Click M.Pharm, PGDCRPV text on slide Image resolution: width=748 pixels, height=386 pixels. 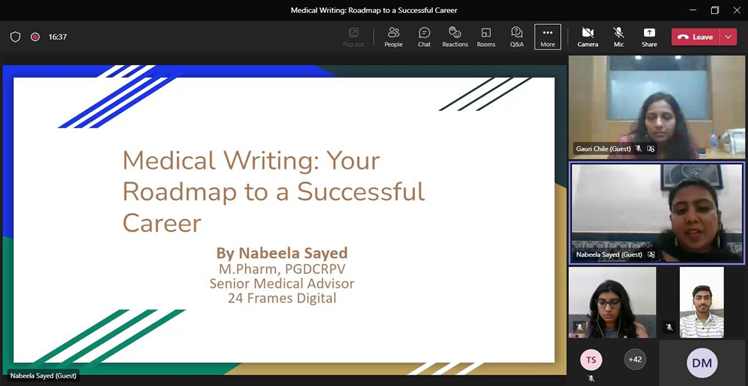(282, 269)
